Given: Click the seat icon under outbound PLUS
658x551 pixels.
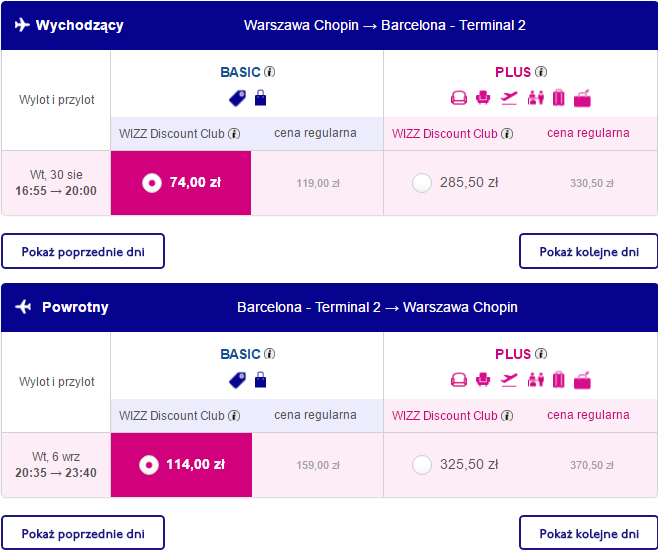Looking at the screenshot, I should [x=483, y=98].
